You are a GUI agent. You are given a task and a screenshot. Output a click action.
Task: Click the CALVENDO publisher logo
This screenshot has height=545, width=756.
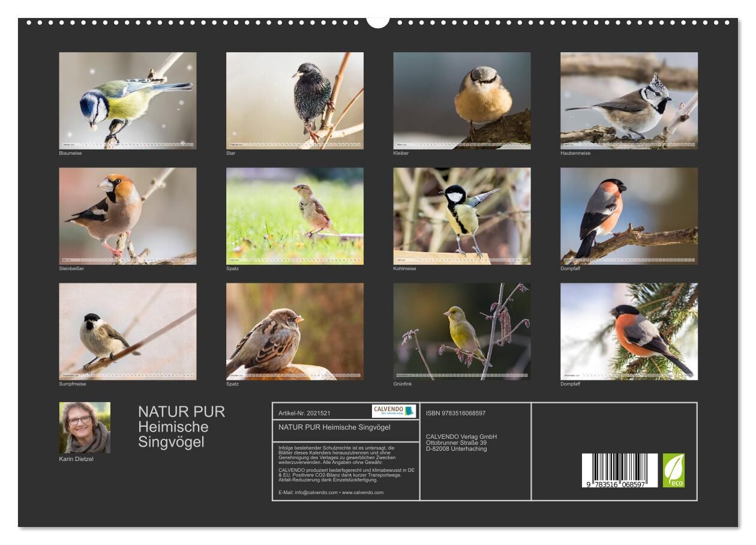pyautogui.click(x=394, y=411)
